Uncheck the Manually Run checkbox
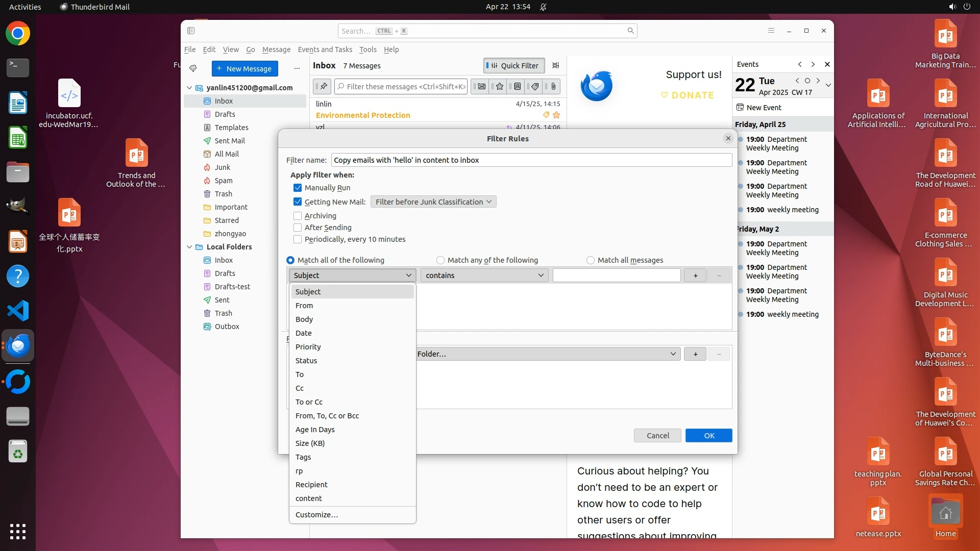The width and height of the screenshot is (980, 551). (x=298, y=188)
